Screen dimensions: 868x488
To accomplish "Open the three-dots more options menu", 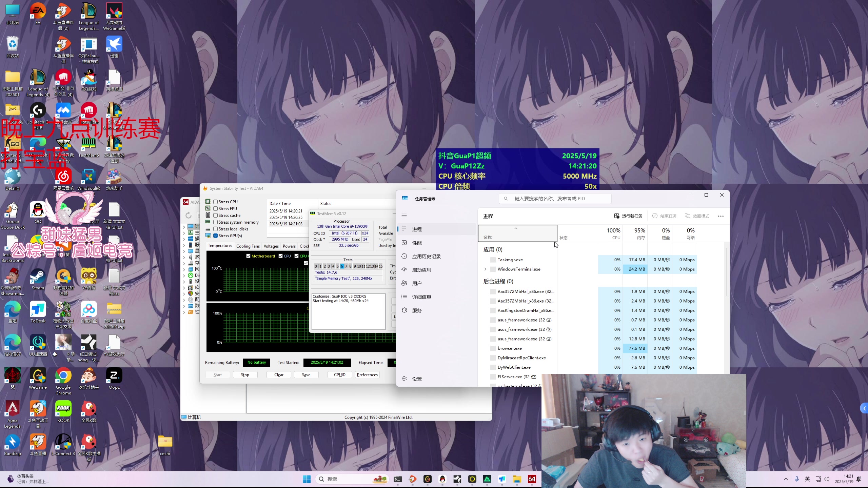I will pos(721,216).
